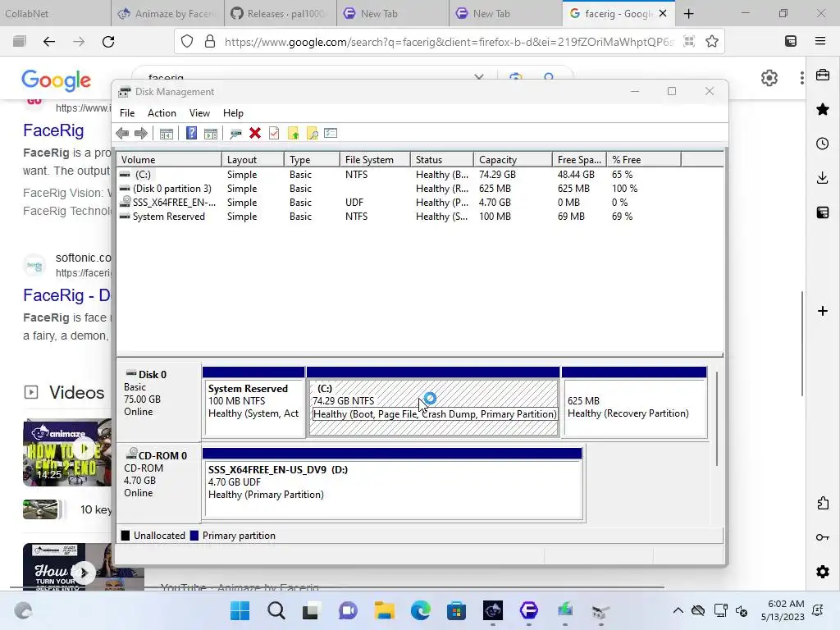Open the Windows Start menu
This screenshot has width=840, height=630.
(240, 610)
